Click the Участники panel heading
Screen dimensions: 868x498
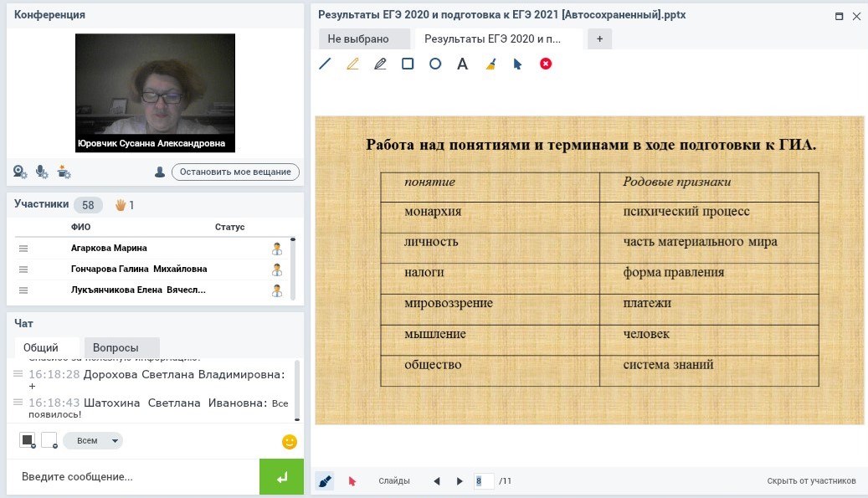tap(42, 204)
